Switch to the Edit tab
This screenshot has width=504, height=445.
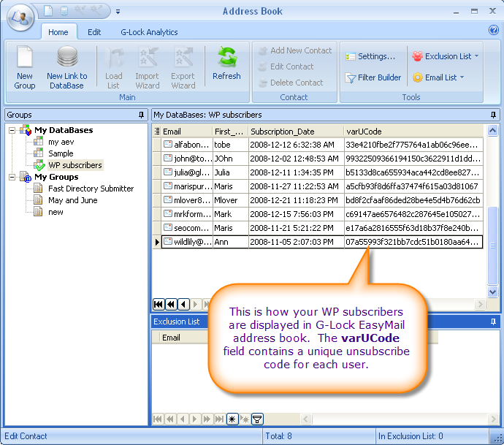click(x=94, y=32)
